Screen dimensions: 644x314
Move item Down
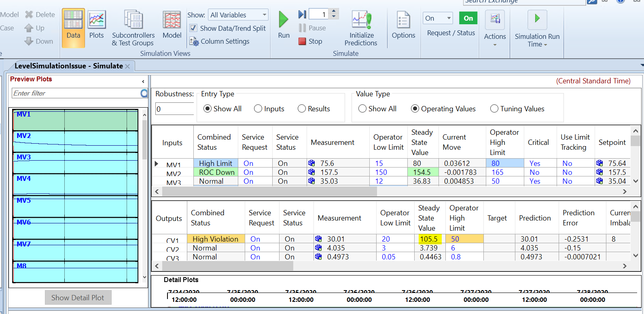[39, 41]
